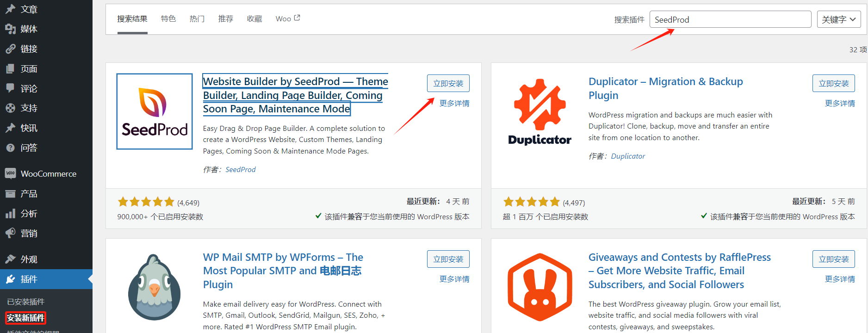Image resolution: width=868 pixels, height=333 pixels.
Task: Click the 32 项 results count
Action: [x=858, y=49]
